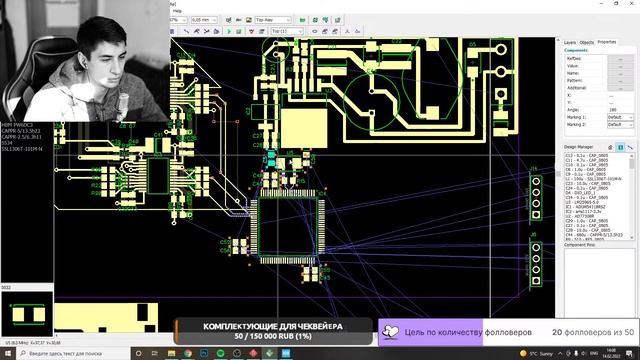Click the Name property button
This screenshot has width=640, height=360.
coord(620,73)
